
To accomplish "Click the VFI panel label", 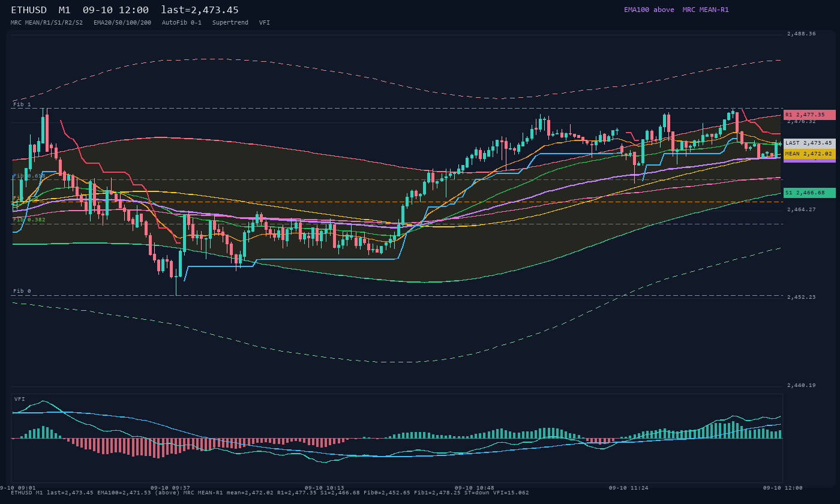I will (x=20, y=399).
